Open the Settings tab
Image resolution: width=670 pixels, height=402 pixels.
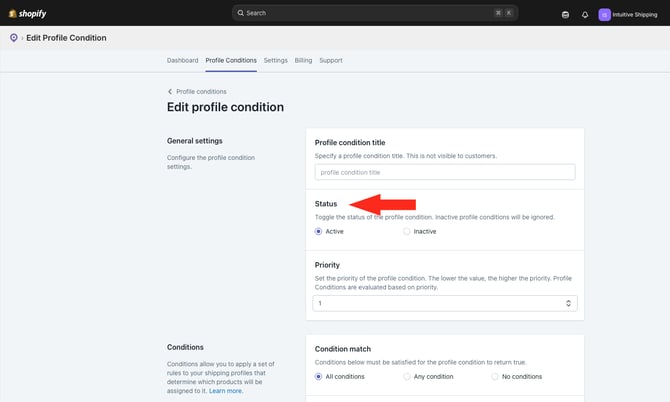click(275, 60)
